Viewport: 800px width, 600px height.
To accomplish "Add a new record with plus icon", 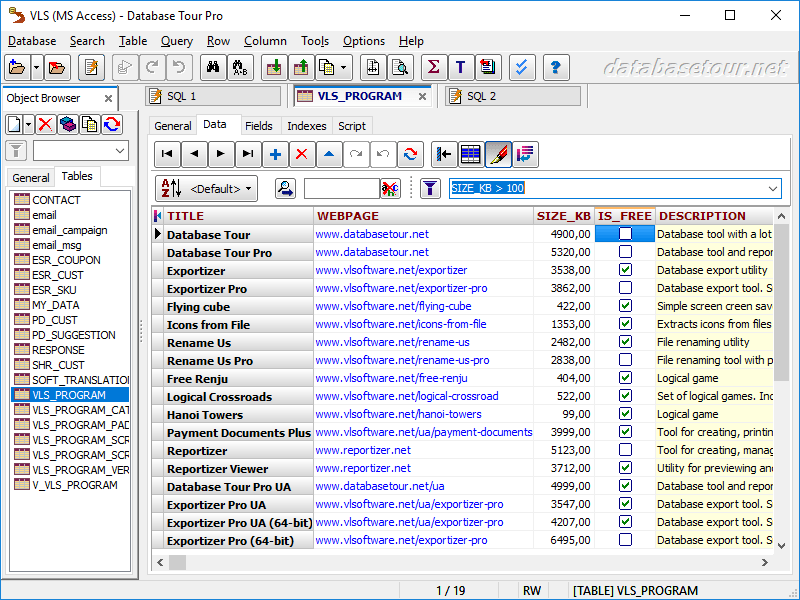I will click(x=275, y=154).
